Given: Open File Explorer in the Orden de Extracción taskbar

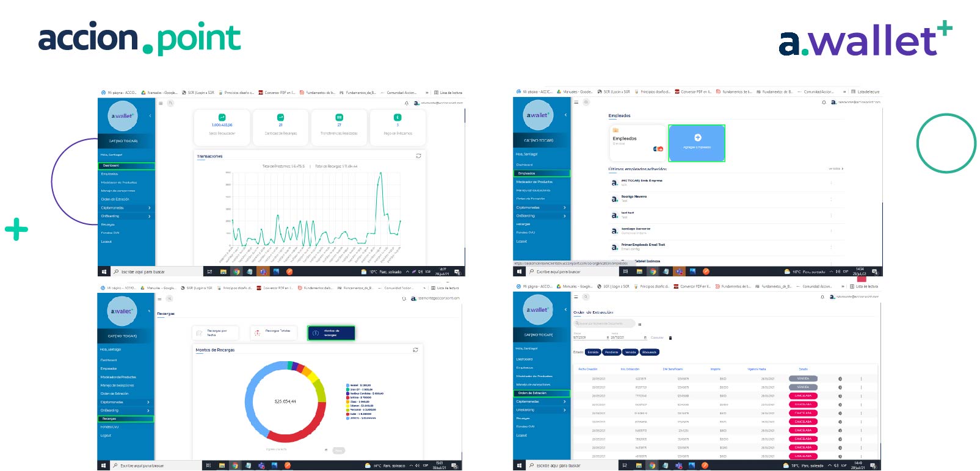Looking at the screenshot, I should coord(639,466).
